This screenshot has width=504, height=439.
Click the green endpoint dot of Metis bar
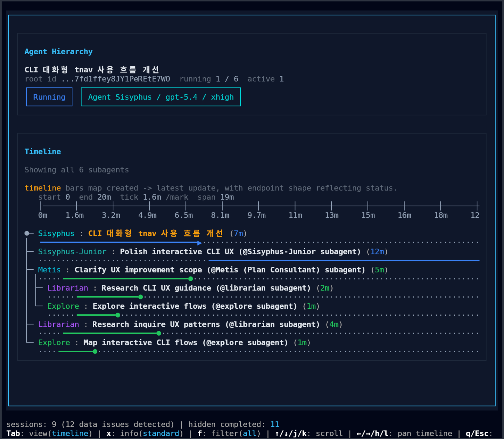[191, 279]
